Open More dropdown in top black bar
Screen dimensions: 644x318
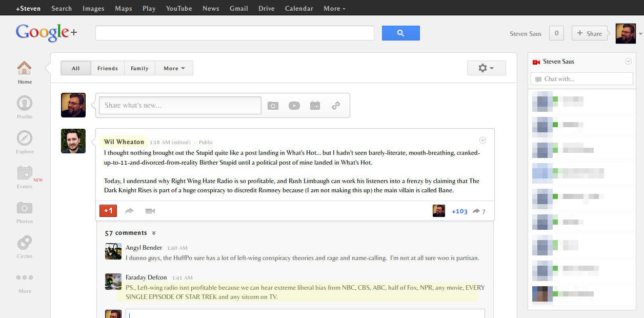(334, 8)
